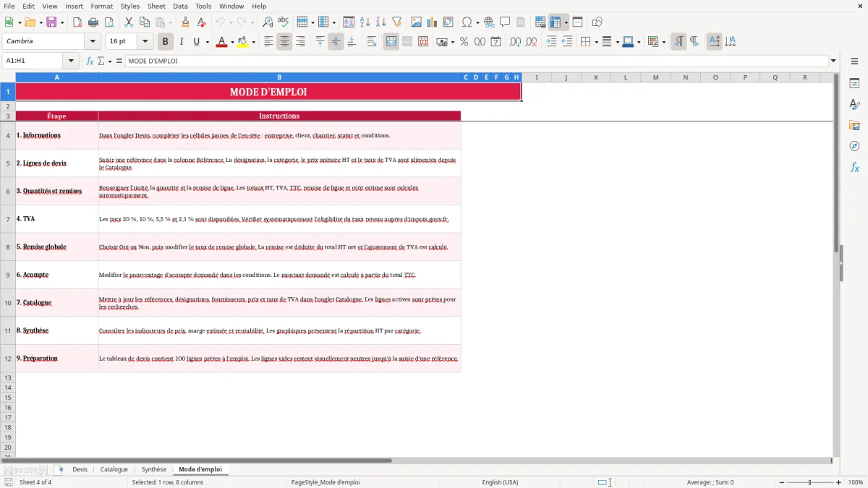Image resolution: width=868 pixels, height=488 pixels.
Task: Expand the Freeze Rows and Columns dropdown
Action: [566, 22]
